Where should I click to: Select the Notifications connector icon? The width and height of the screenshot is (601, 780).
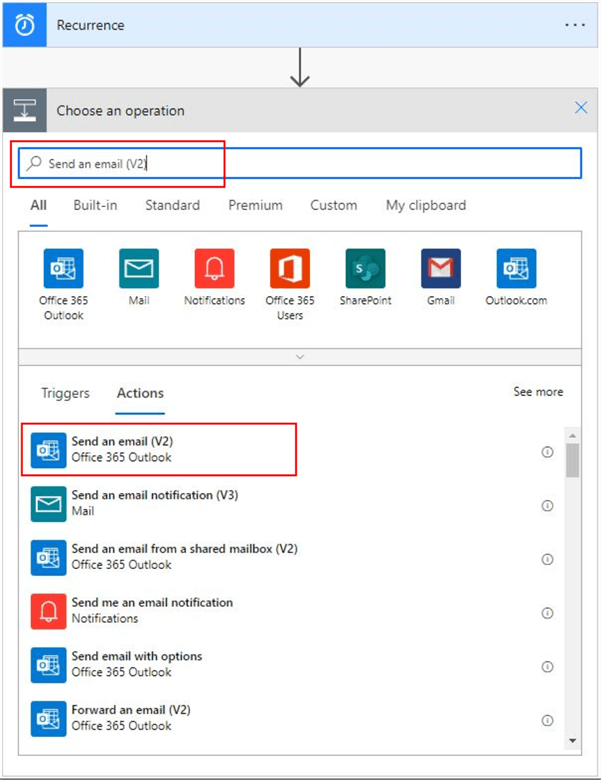coord(214,269)
